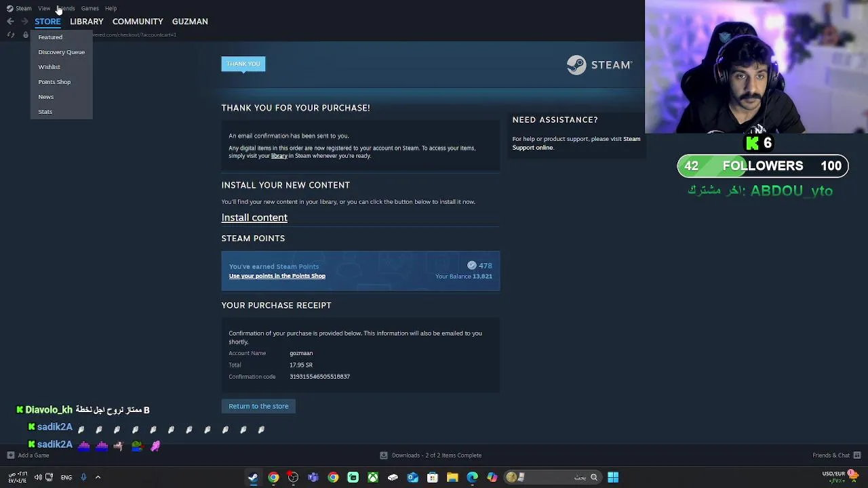The image size is (868, 488).
Task: Click the taskbar search magnifier icon
Action: (x=594, y=477)
